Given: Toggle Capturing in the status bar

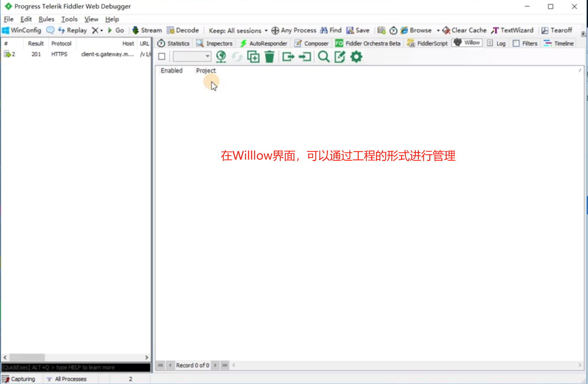Looking at the screenshot, I should [19, 379].
